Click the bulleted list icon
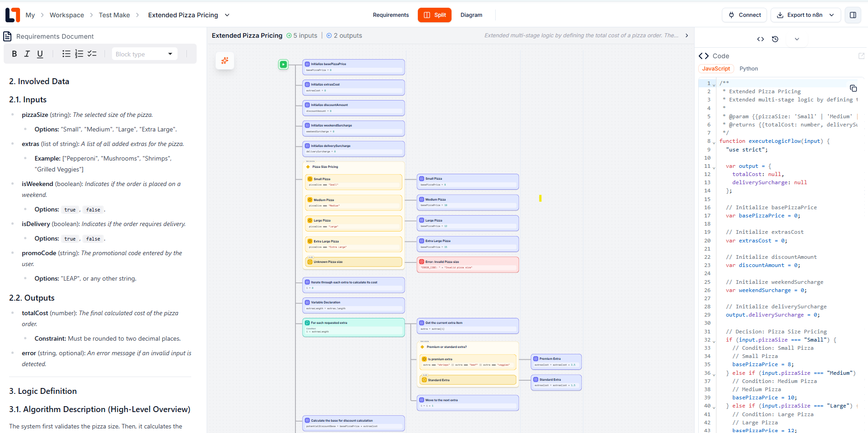The image size is (868, 433). tap(66, 54)
